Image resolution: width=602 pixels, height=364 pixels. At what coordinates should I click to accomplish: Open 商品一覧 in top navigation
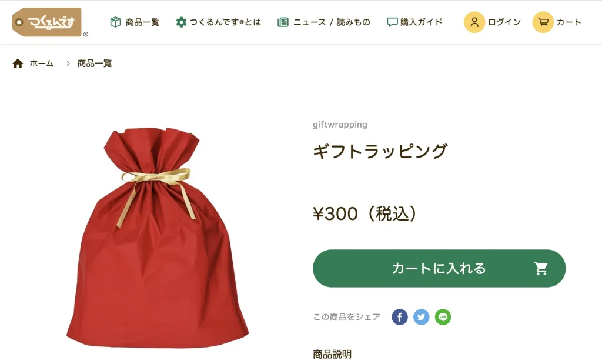tap(142, 22)
